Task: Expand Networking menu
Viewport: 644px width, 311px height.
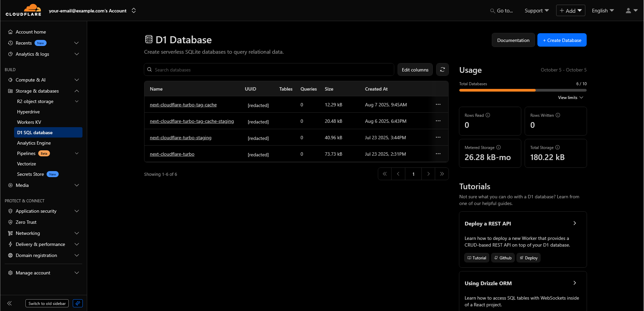Action: pos(76,233)
